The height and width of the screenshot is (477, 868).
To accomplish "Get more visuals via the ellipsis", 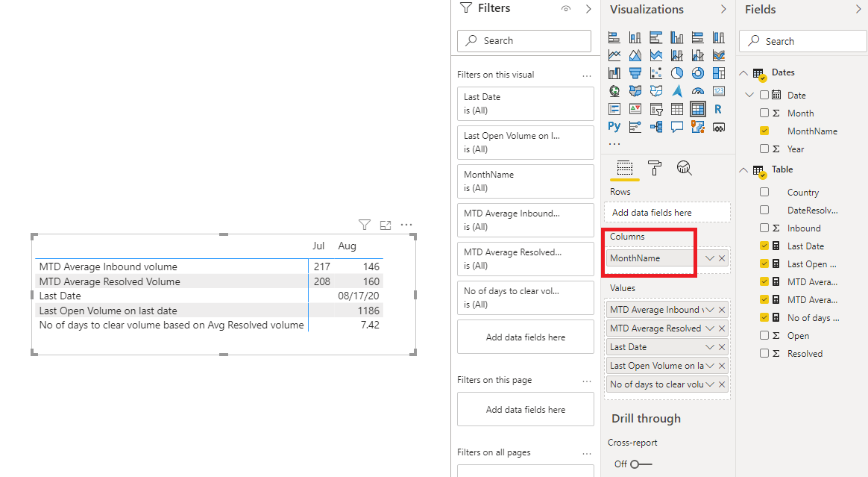I will 614,143.
